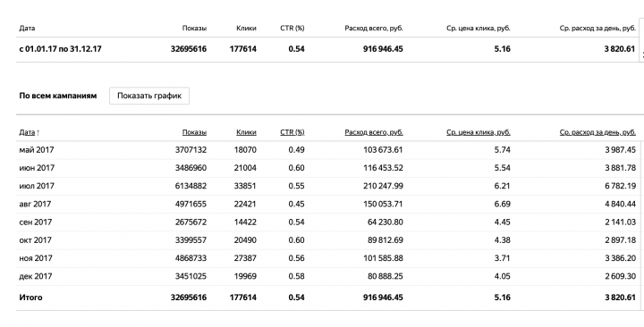Click impressions value 6134882 for июл
This screenshot has width=644, height=327.
(x=191, y=186)
